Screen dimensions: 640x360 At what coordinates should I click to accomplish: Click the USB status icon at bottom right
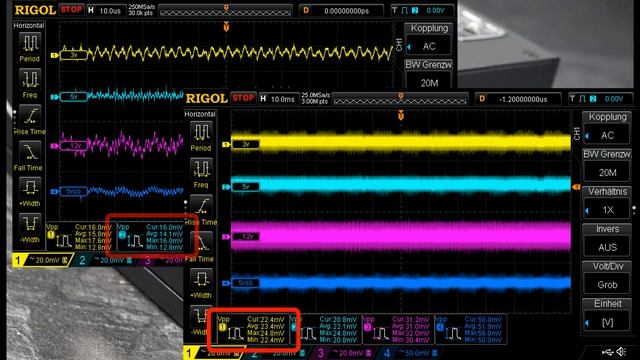[x=607, y=352]
